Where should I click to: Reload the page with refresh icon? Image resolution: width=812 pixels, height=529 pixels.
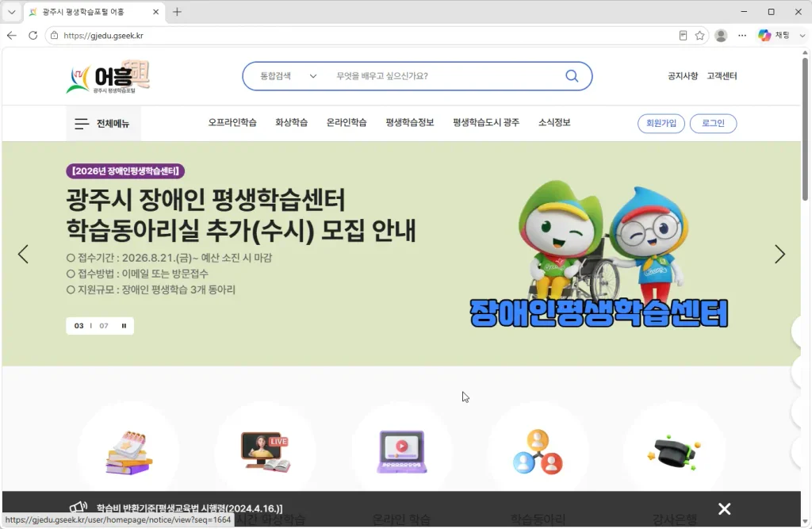[33, 35]
